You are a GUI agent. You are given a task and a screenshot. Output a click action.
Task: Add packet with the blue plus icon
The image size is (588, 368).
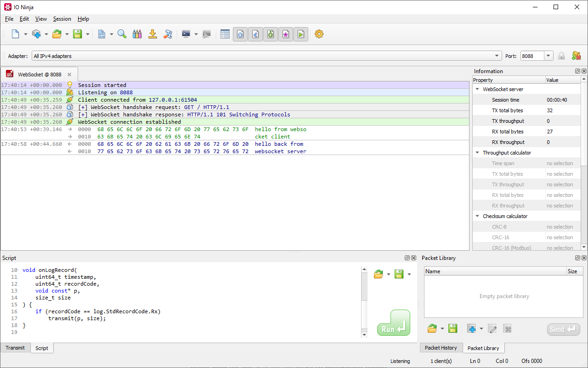[x=471, y=328]
